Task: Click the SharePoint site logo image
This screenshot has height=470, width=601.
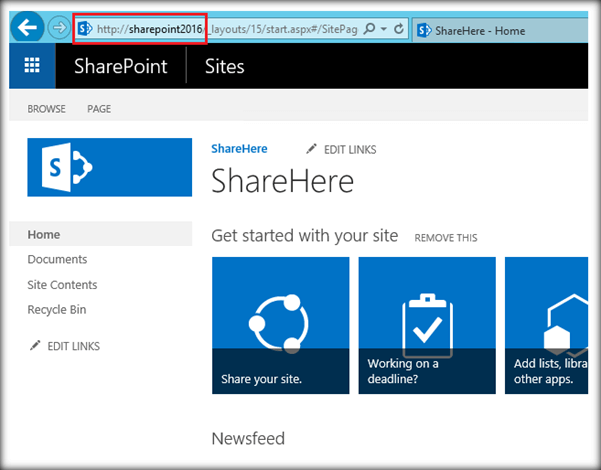Action: point(110,167)
